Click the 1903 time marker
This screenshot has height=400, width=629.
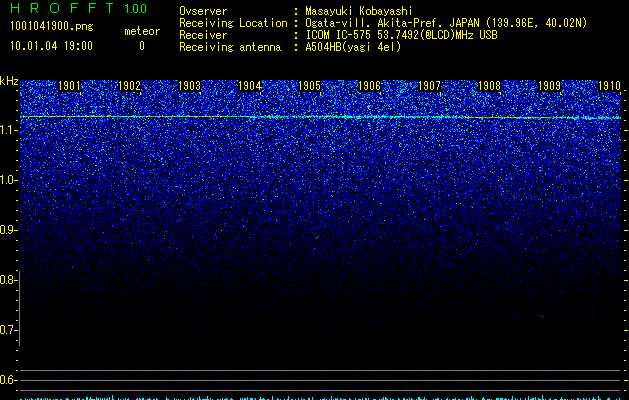click(x=189, y=86)
